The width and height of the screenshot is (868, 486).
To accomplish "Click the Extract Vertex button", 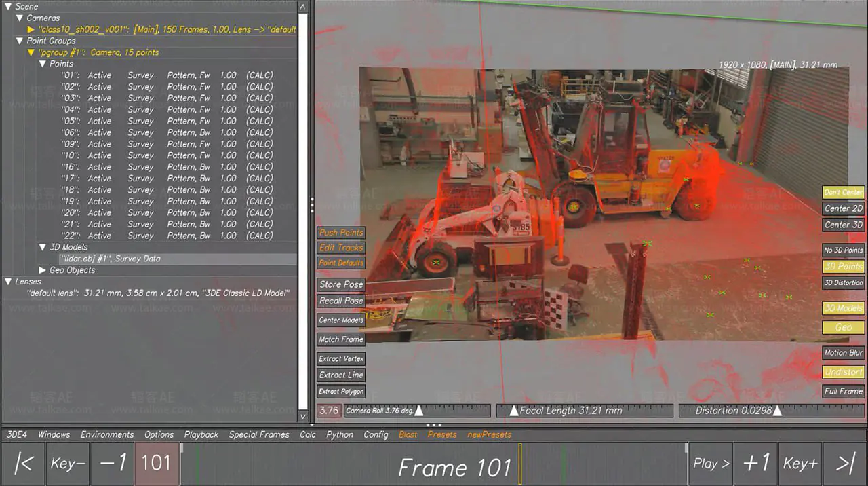I will click(341, 358).
